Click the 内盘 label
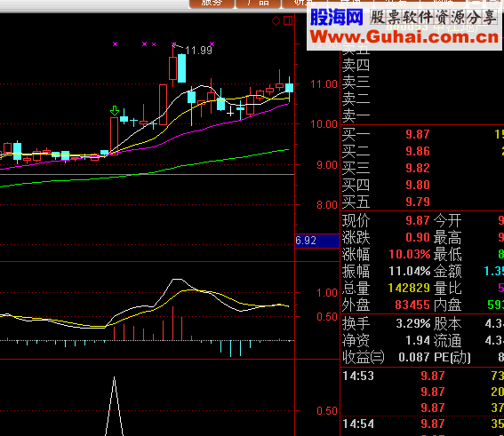 point(447,305)
